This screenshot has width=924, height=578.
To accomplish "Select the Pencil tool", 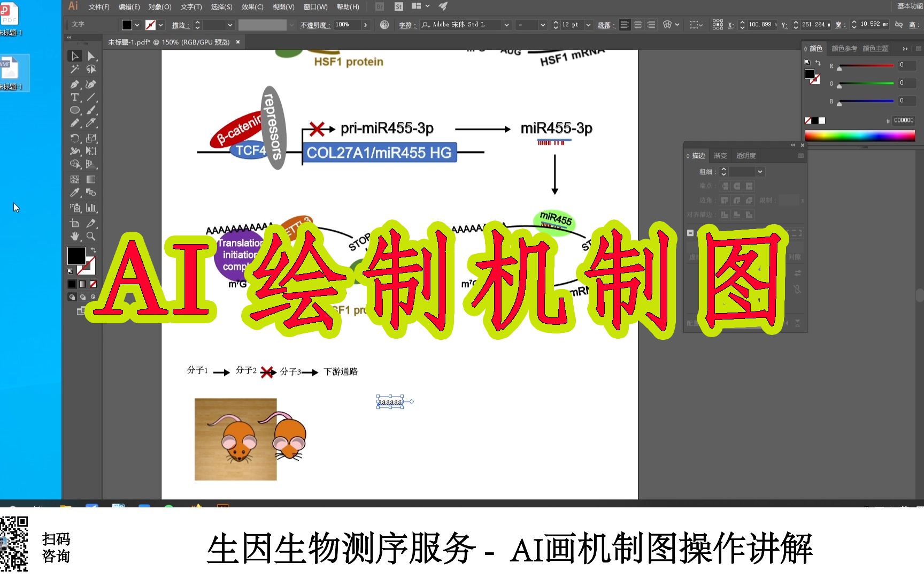I will [75, 123].
